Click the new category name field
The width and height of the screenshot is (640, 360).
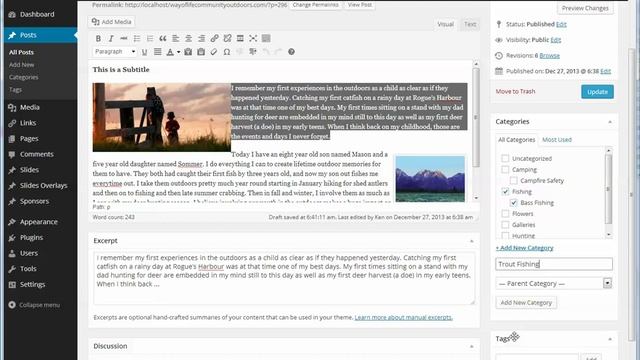click(x=554, y=264)
